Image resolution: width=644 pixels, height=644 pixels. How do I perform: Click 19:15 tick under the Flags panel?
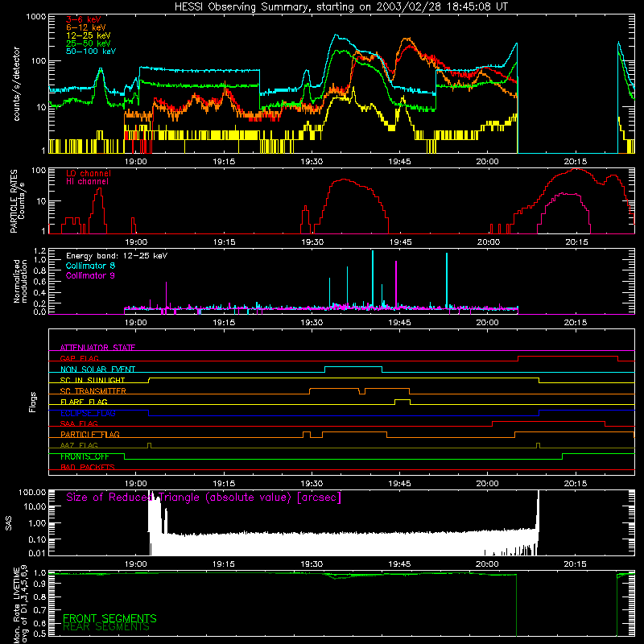(x=224, y=484)
